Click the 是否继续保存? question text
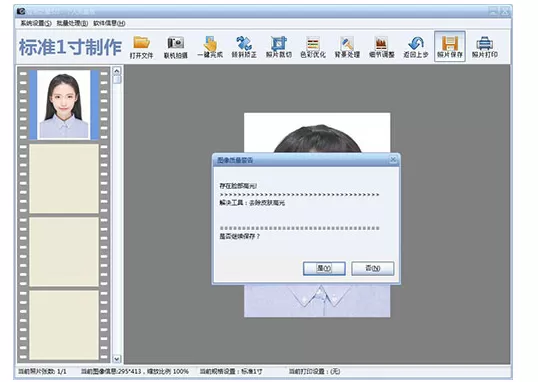Image resolution: width=538 pixels, height=382 pixels. pos(240,236)
